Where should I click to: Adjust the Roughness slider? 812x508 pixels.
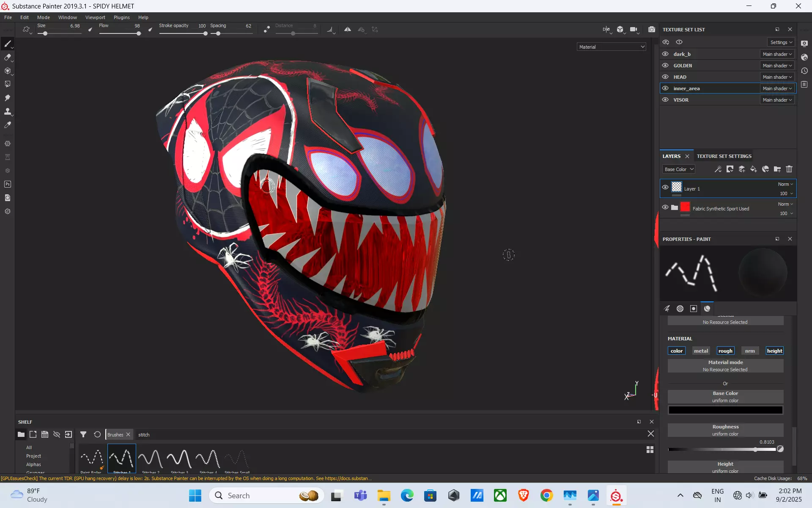pyautogui.click(x=721, y=450)
